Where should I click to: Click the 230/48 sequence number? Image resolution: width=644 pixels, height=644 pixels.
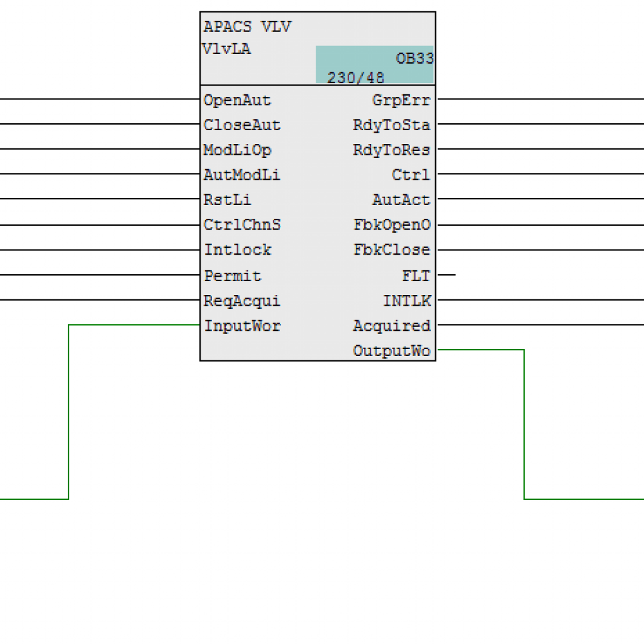356,77
